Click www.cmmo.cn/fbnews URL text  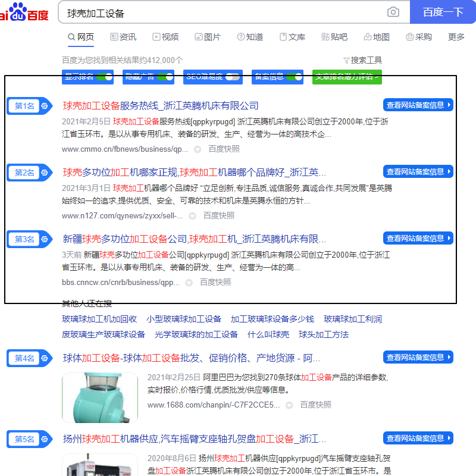pos(125,149)
